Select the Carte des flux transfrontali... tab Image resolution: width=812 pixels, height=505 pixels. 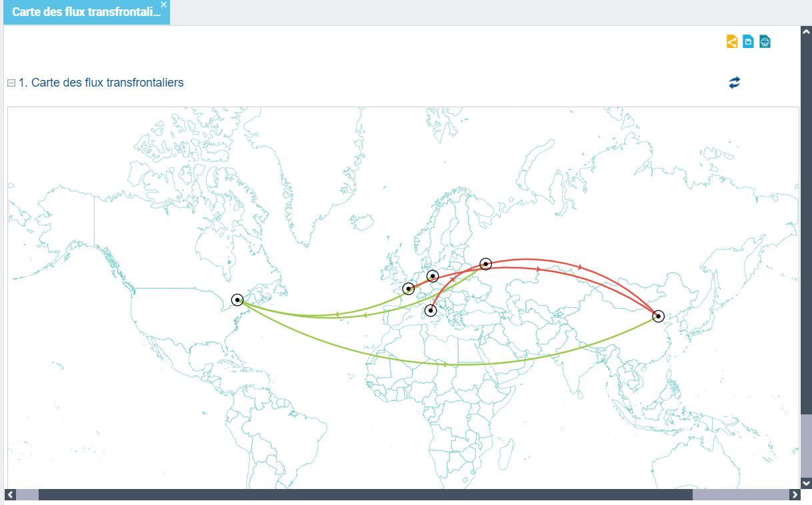[85, 13]
